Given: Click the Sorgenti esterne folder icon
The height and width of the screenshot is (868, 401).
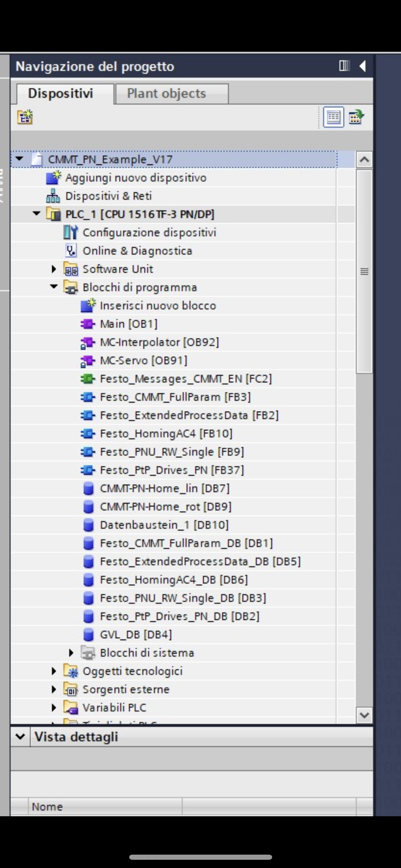Looking at the screenshot, I should [71, 689].
